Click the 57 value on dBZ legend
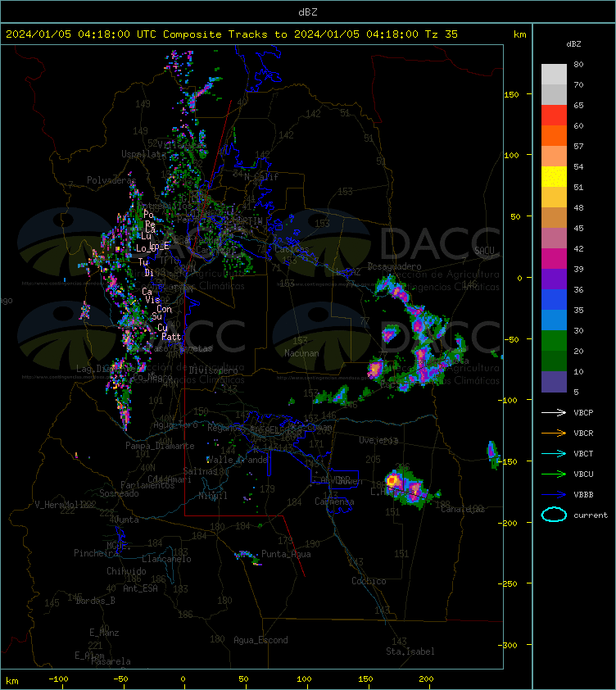Screen dimensions: 616x690 pos(578,146)
